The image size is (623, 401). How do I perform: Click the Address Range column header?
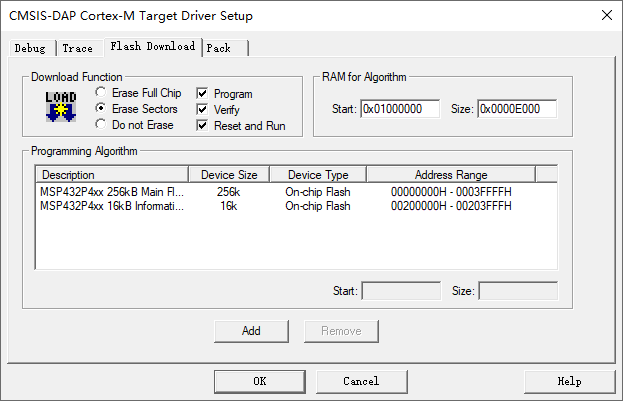(x=451, y=175)
